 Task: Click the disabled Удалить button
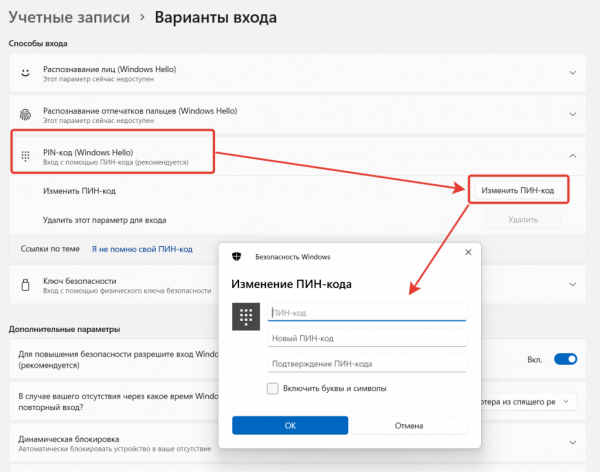[523, 220]
